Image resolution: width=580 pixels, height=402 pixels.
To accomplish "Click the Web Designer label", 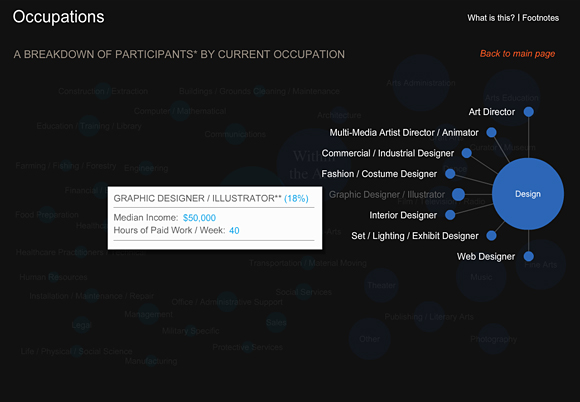I will click(486, 256).
